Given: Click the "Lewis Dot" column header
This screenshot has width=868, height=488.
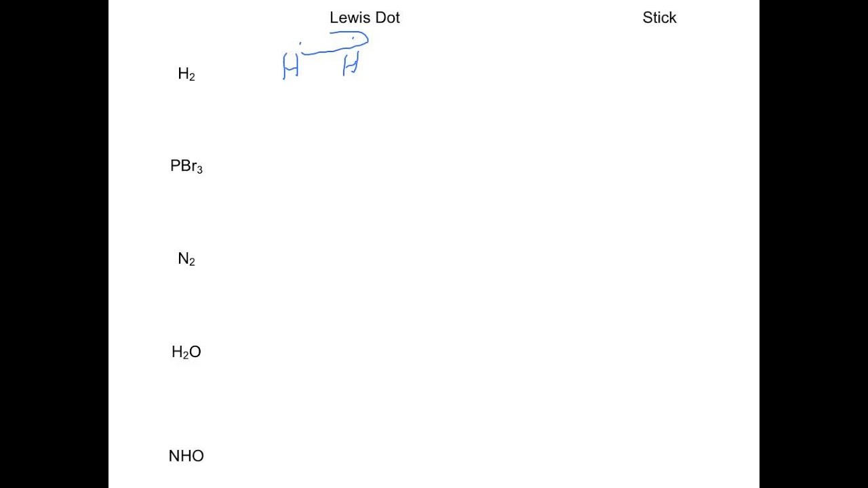Looking at the screenshot, I should coord(364,18).
